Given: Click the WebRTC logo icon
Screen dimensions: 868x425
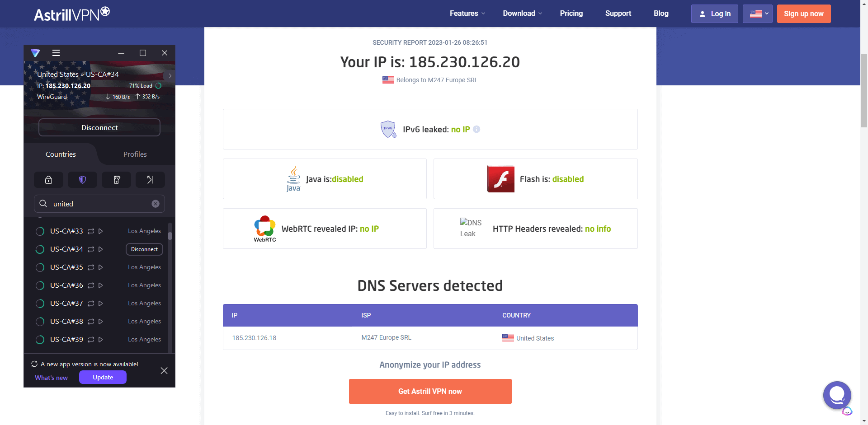Looking at the screenshot, I should [x=265, y=229].
